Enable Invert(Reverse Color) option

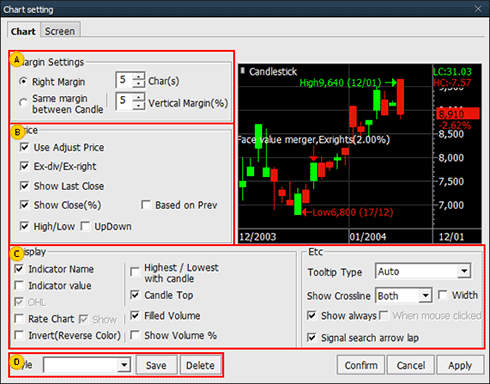19,335
